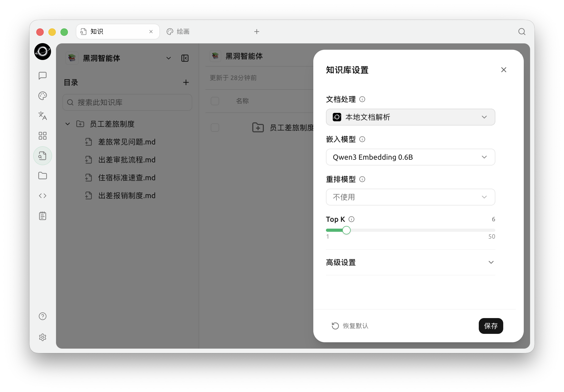564x392 pixels.
Task: Click the Top K slider handle
Action: coord(346,230)
